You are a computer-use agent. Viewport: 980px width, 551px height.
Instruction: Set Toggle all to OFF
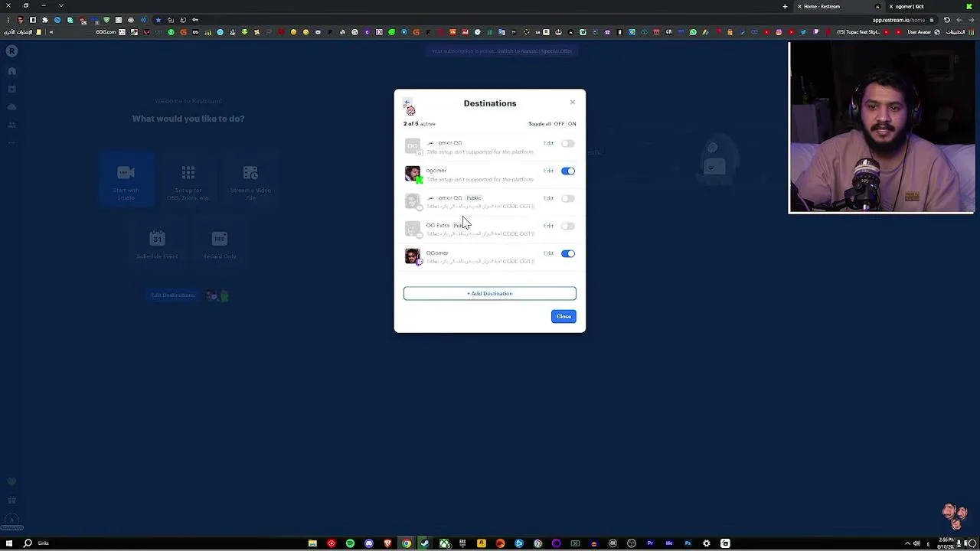pos(559,124)
